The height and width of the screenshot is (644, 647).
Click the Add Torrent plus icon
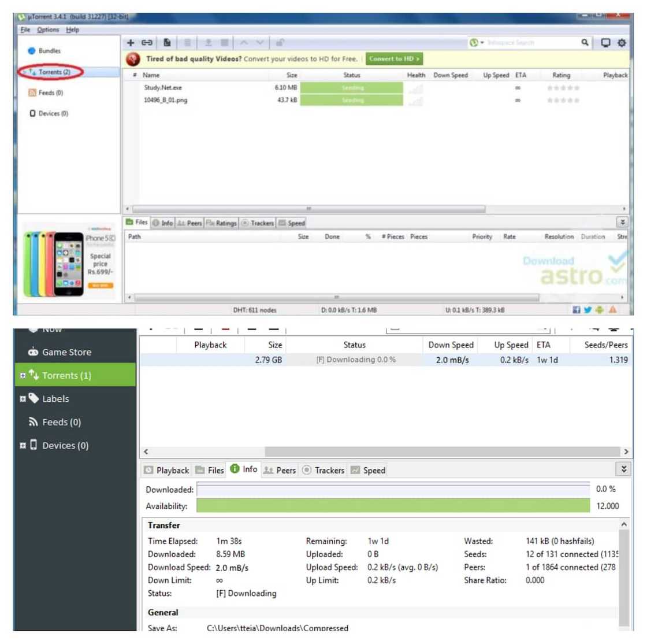coord(131,43)
